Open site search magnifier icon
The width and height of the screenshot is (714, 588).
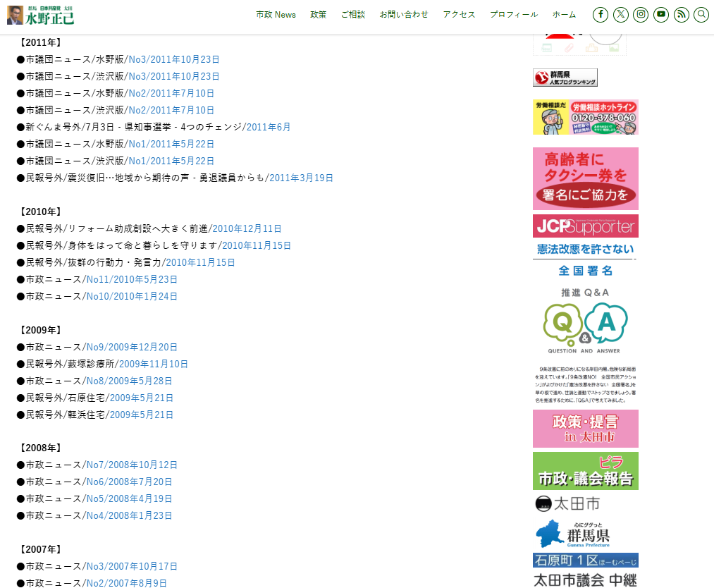point(701,15)
